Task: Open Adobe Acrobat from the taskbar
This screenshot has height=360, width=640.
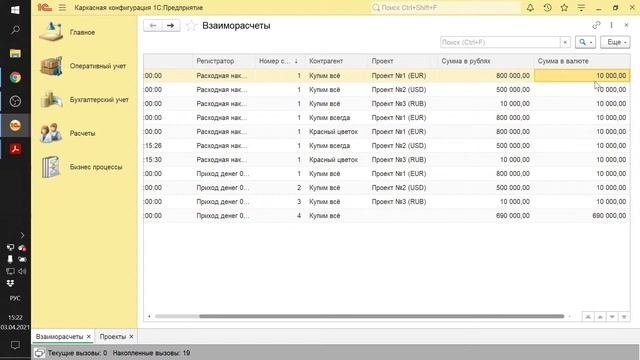Action: point(15,149)
